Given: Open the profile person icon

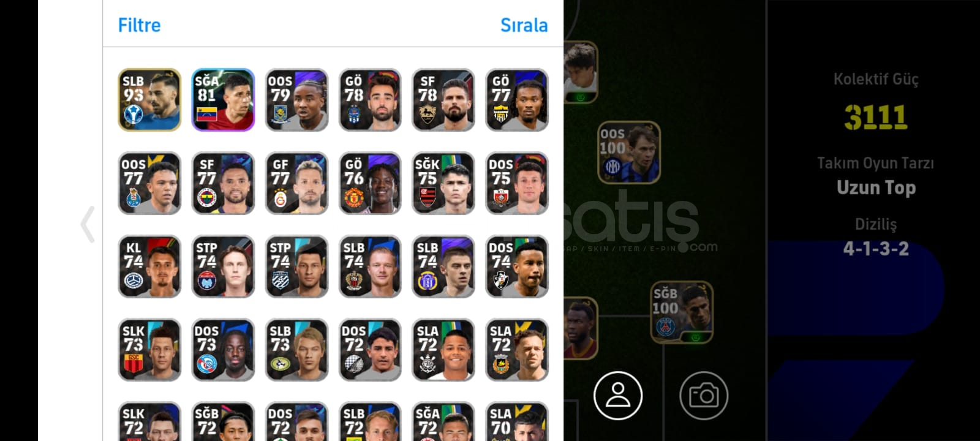Looking at the screenshot, I should coord(618,396).
